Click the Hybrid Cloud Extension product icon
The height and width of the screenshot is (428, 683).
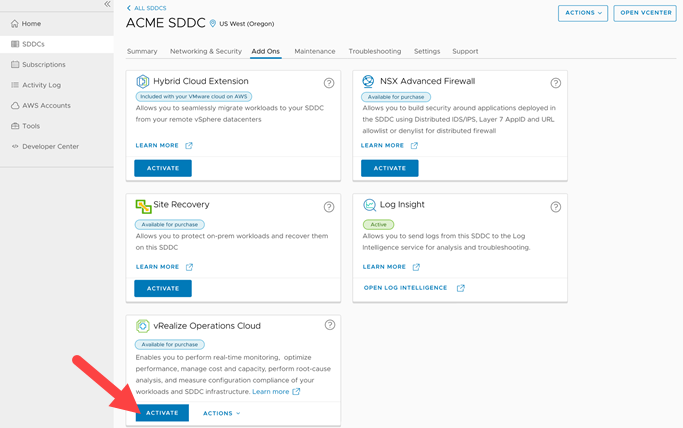pyautogui.click(x=143, y=82)
